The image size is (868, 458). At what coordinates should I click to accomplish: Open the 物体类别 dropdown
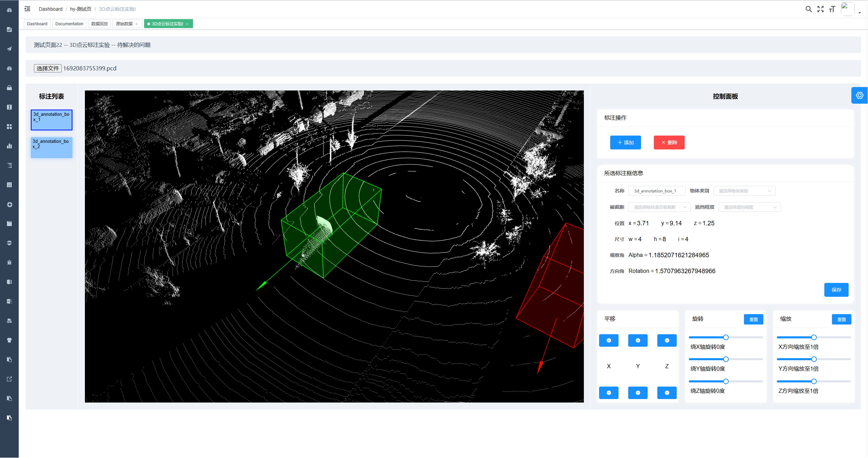point(744,191)
